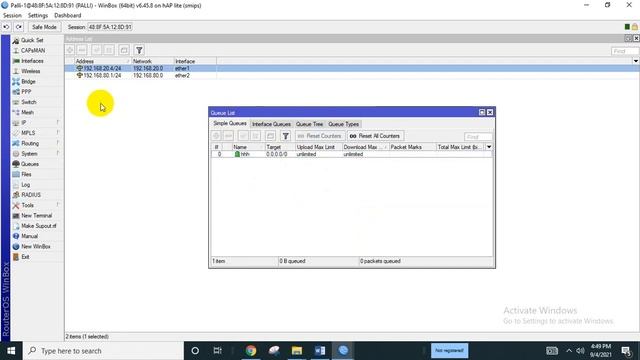Screen dimensions: 640x360
Task: Click Reset All Counters button
Action: point(375,136)
